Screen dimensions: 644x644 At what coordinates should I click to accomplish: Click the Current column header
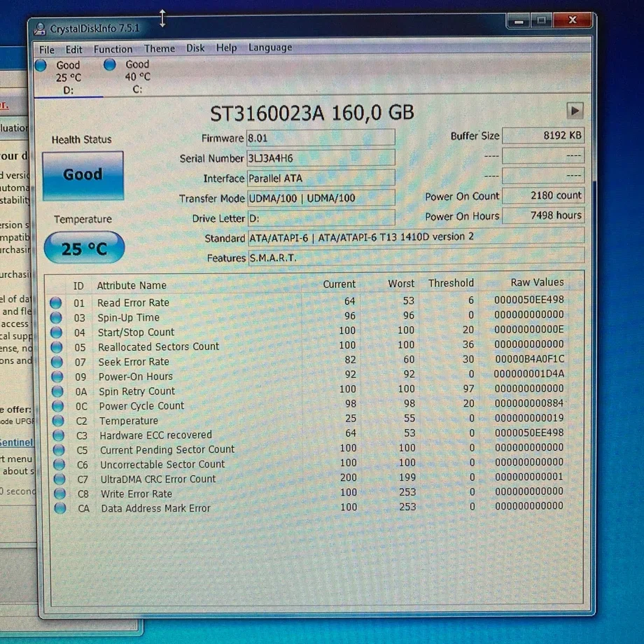point(339,284)
